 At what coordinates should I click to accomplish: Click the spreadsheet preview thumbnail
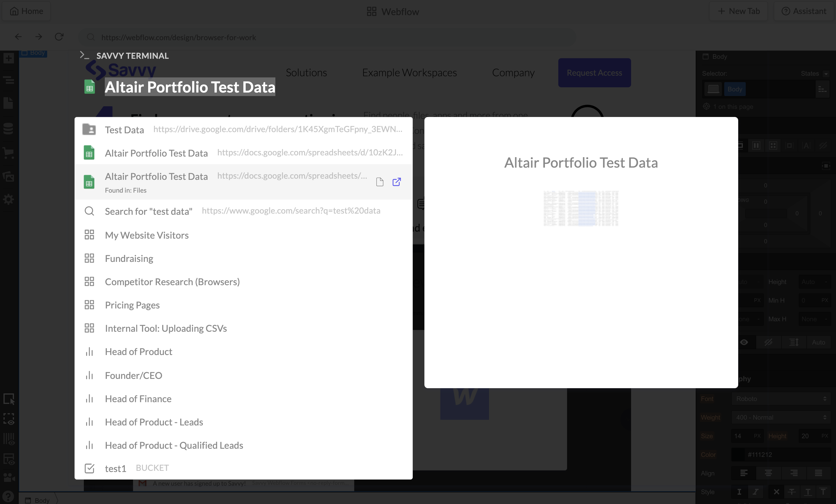tap(581, 208)
